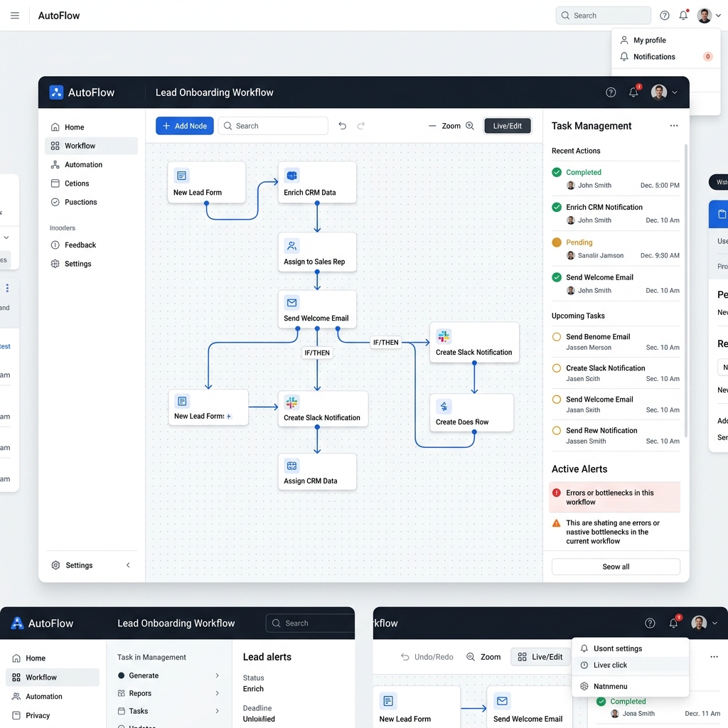Image resolution: width=728 pixels, height=728 pixels.
Task: Select the Generate radio option
Action: [x=121, y=675]
